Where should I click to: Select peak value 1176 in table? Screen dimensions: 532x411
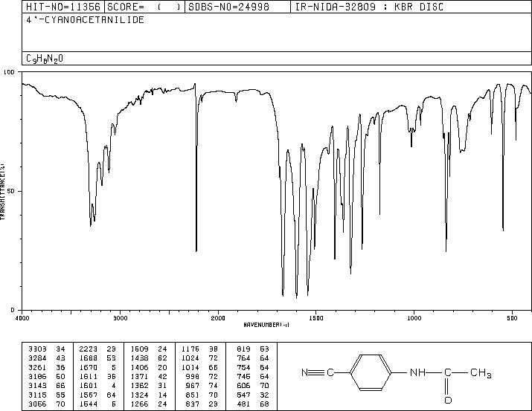(x=190, y=349)
